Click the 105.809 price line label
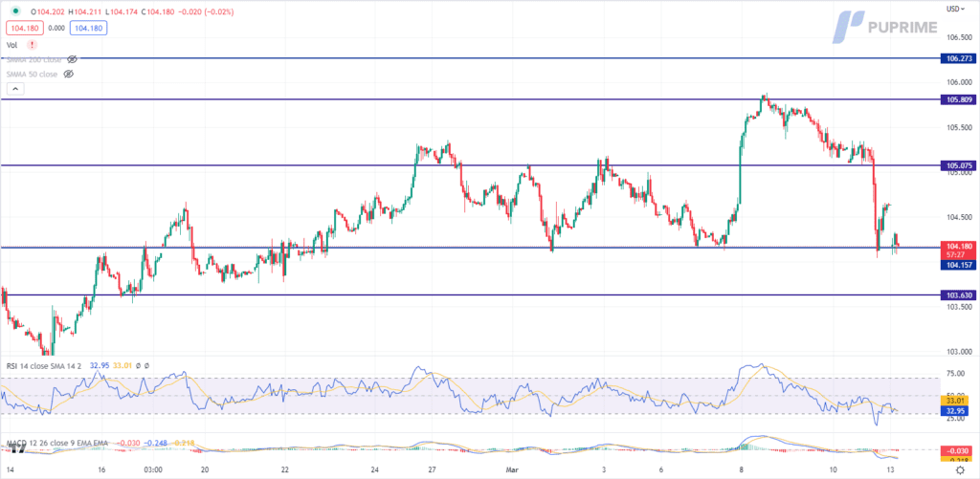The height and width of the screenshot is (479, 980). (x=957, y=99)
